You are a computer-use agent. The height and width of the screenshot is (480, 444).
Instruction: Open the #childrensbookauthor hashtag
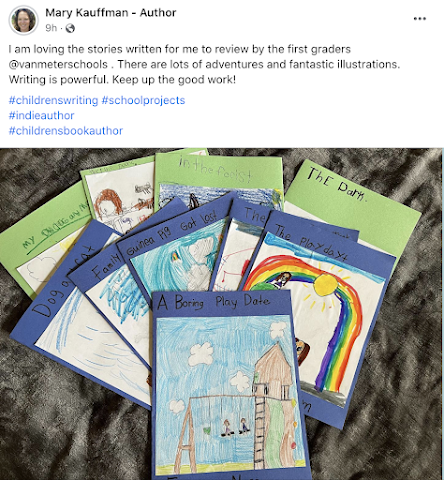pos(66,131)
